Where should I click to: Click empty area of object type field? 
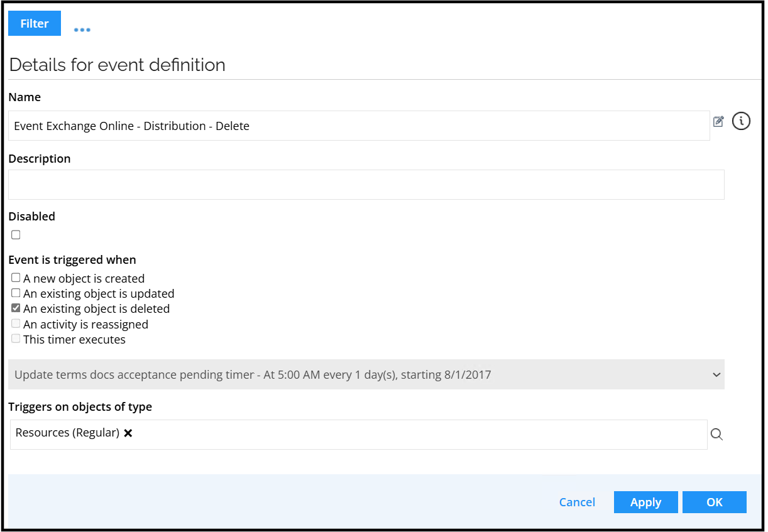click(x=415, y=435)
